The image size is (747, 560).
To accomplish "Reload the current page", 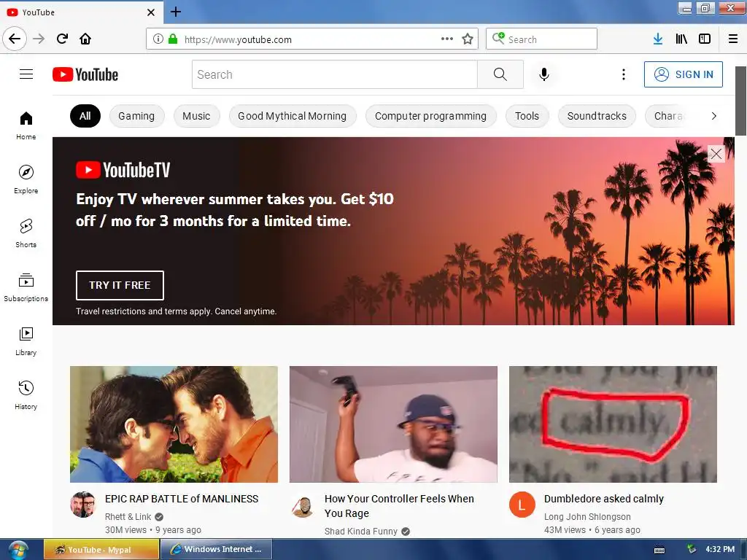I will coord(63,39).
